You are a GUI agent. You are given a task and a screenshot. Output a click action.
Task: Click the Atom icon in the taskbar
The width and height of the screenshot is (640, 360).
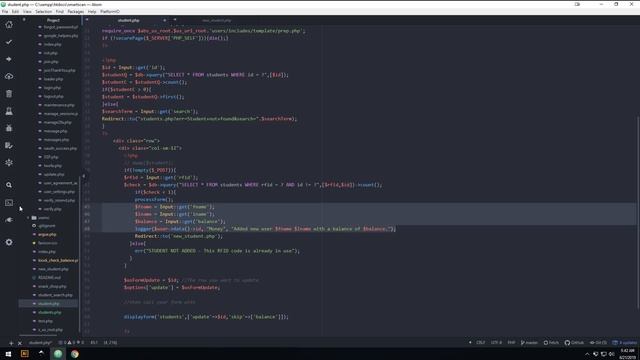pos(58,354)
